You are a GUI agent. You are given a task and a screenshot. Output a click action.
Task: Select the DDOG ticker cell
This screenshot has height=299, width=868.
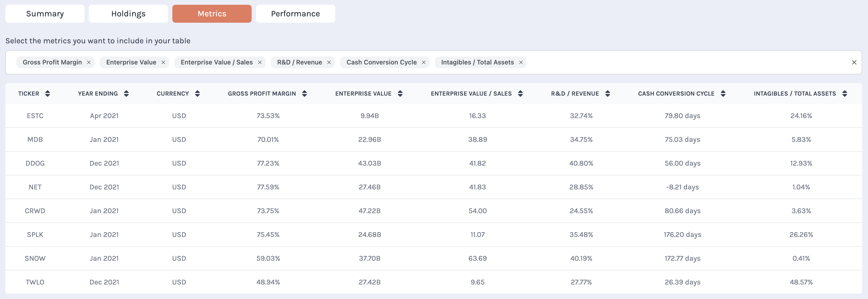35,163
